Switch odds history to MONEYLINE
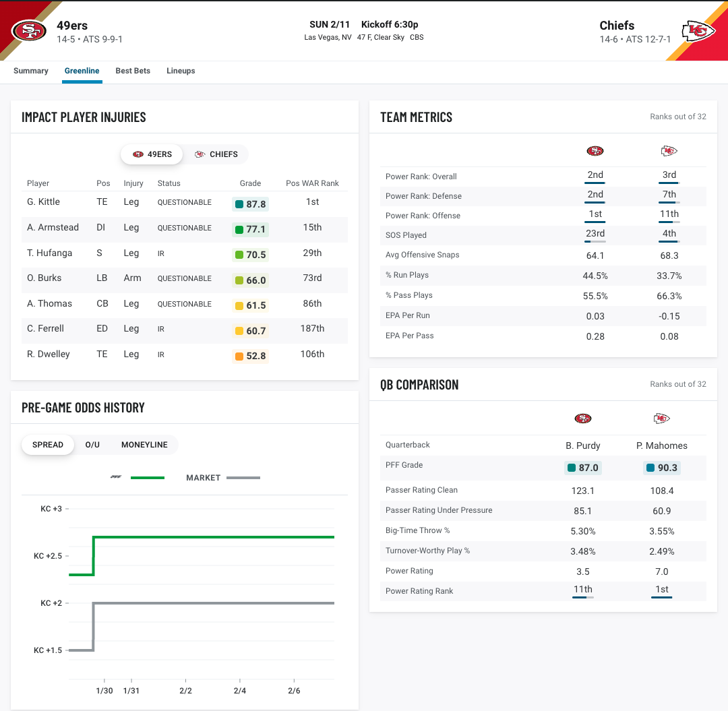728x711 pixels. [144, 445]
